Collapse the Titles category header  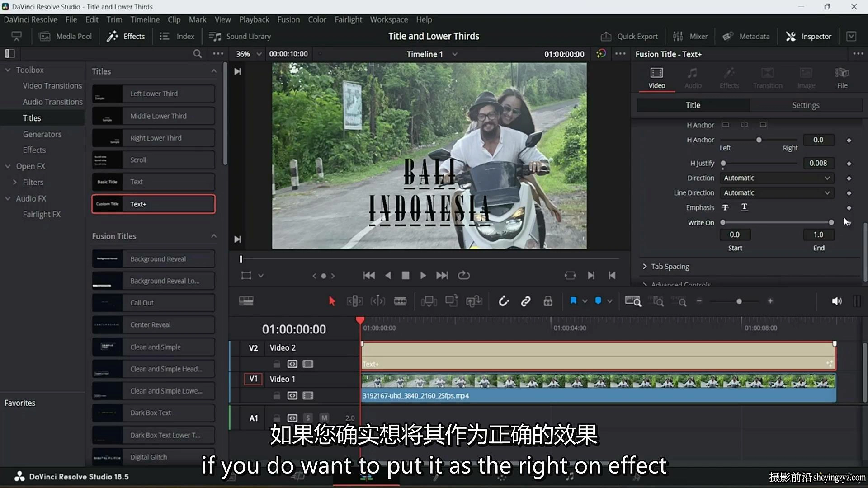click(x=214, y=71)
